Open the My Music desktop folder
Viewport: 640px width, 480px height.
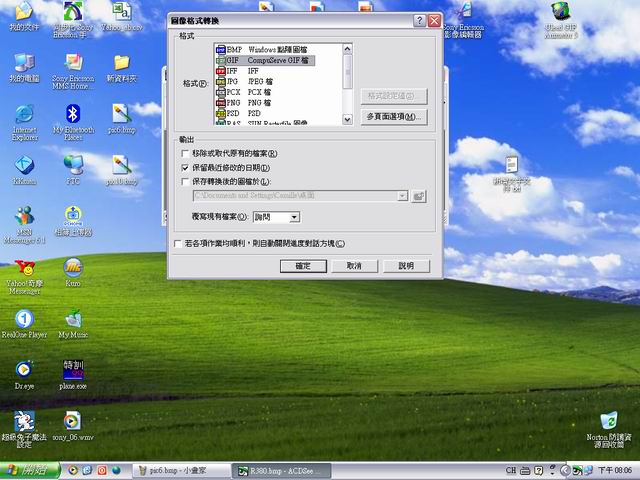coord(73,324)
